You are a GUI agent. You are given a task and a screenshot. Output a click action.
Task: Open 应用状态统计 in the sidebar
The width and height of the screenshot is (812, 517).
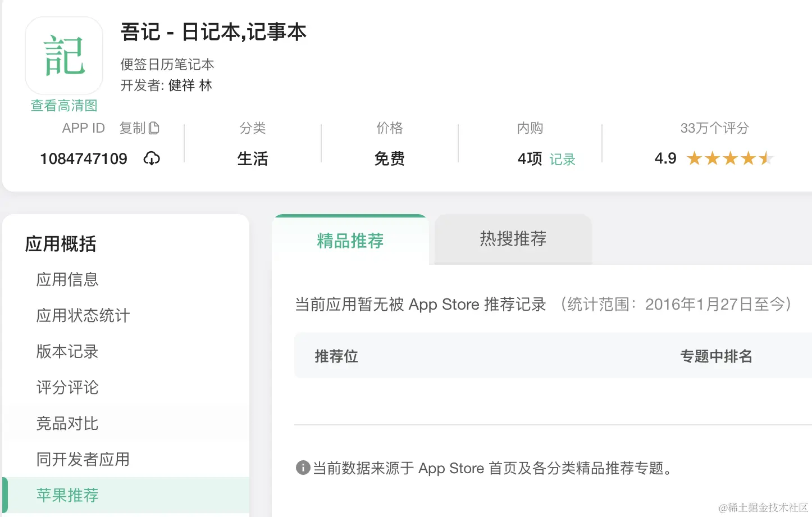[x=83, y=315]
